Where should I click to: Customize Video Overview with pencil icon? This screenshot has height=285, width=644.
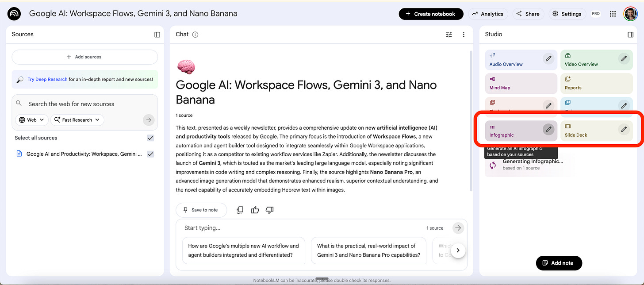(624, 58)
